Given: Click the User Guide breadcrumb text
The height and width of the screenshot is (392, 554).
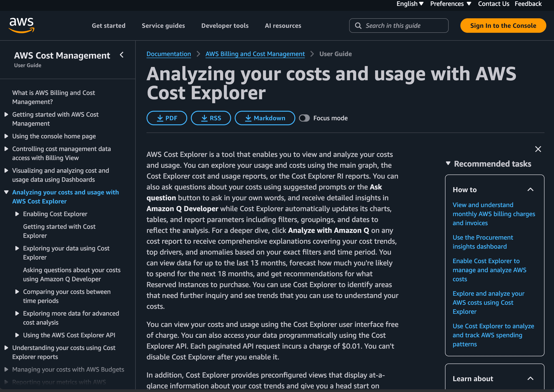Looking at the screenshot, I should 335,54.
